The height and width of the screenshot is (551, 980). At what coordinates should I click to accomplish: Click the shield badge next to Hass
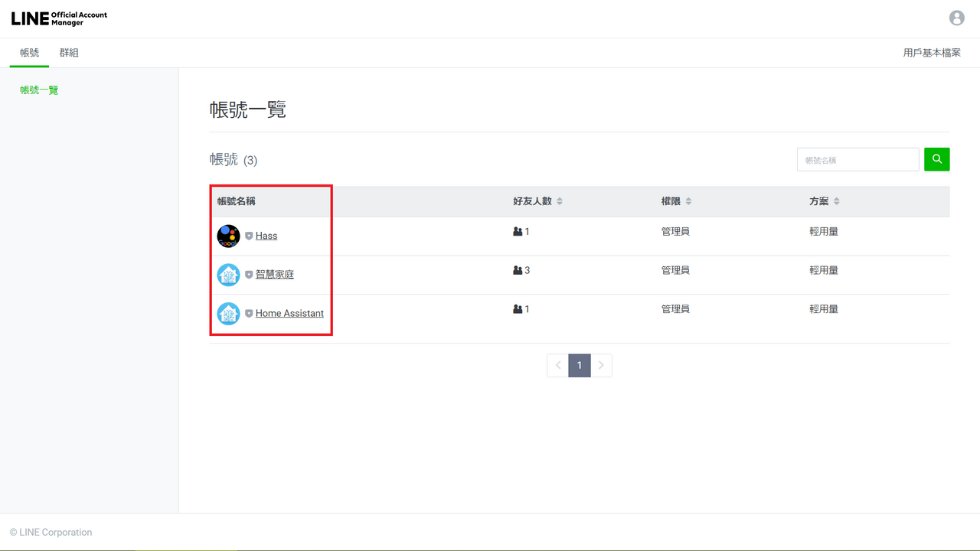(x=249, y=236)
